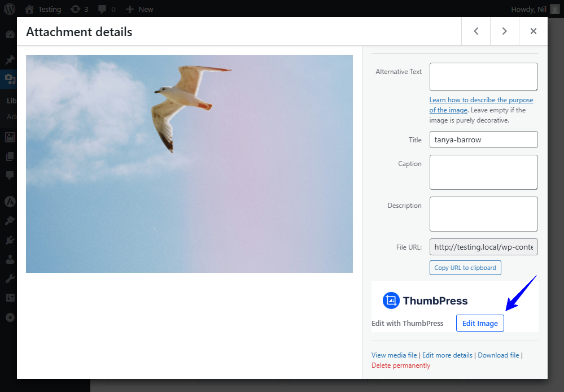Open the Media sidebar icon

coord(10,79)
